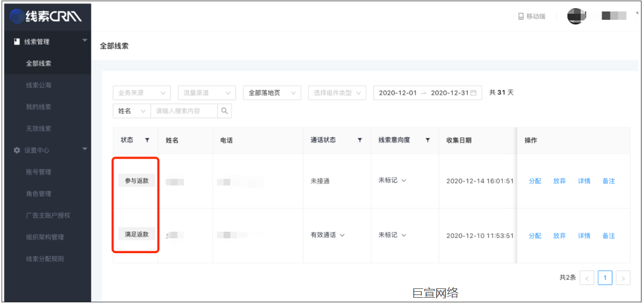Go to previous page arrow
The image size is (644, 306).
tap(587, 278)
